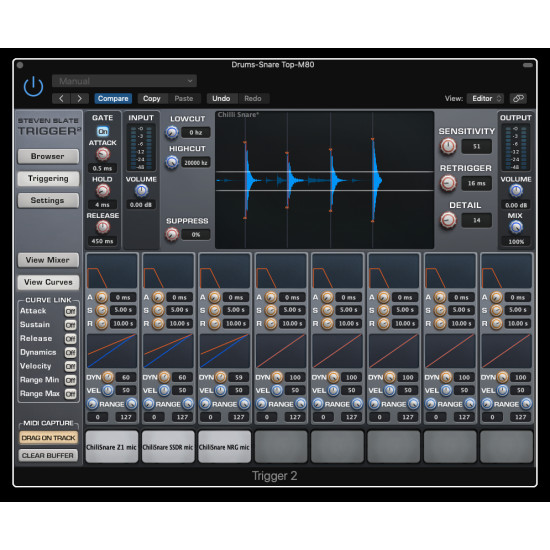Image resolution: width=550 pixels, height=550 pixels.
Task: Click the Lowcut value field 0 hz
Action: tap(196, 132)
